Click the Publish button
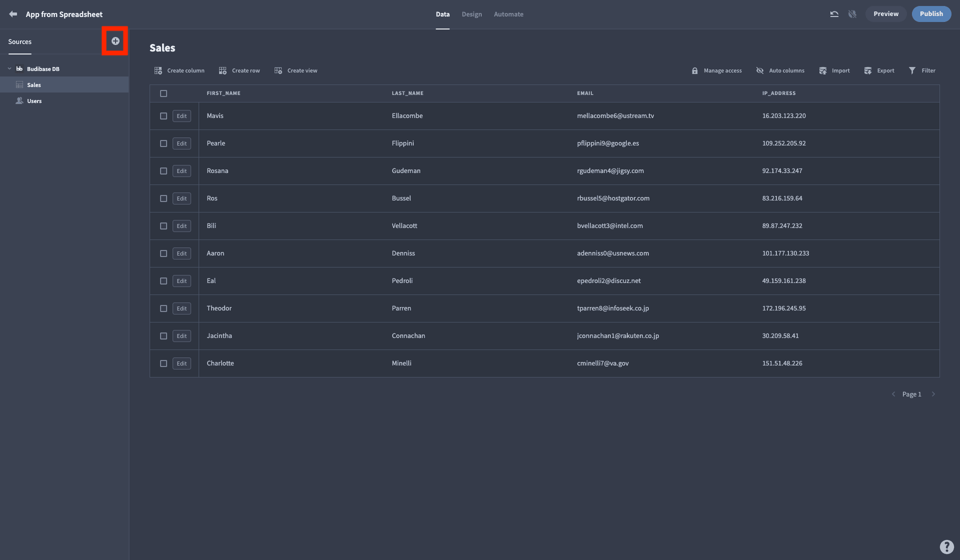The height and width of the screenshot is (560, 960). pos(931,14)
